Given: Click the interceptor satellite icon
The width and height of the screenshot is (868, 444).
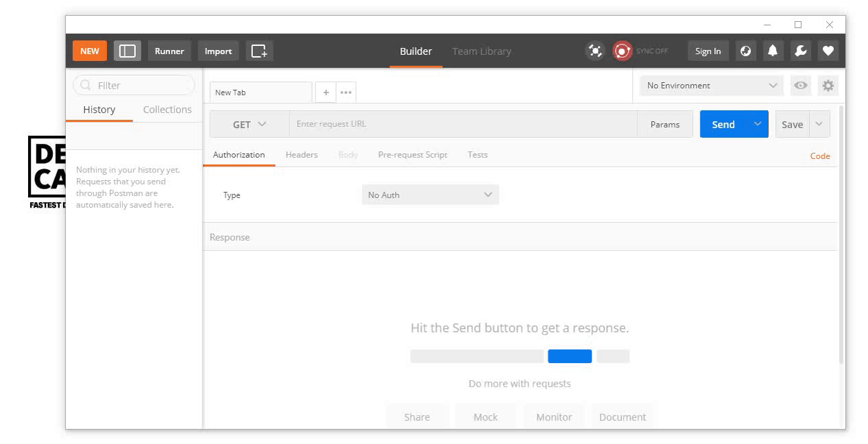Looking at the screenshot, I should click(x=595, y=51).
